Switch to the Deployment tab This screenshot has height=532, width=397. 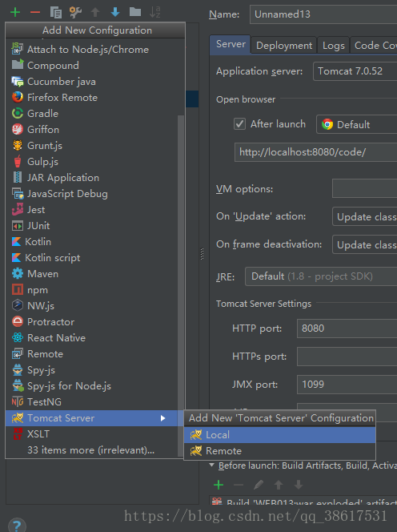point(284,46)
